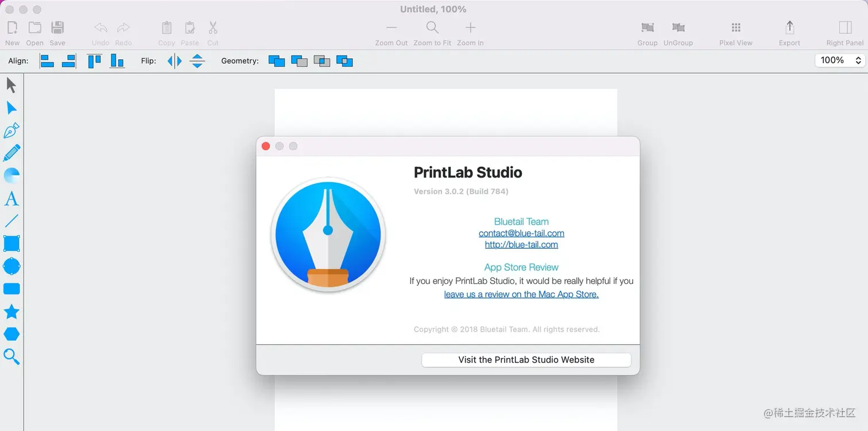Select the gradient circle tool
This screenshot has width=868, height=431.
pos(11,175)
